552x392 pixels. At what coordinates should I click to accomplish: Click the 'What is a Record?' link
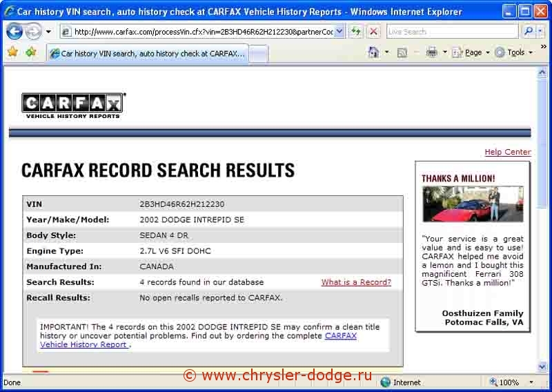coord(356,282)
